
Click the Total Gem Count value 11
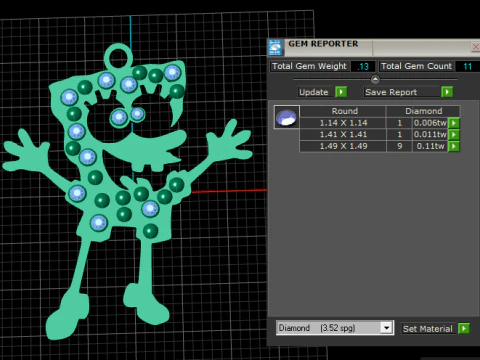(x=467, y=66)
